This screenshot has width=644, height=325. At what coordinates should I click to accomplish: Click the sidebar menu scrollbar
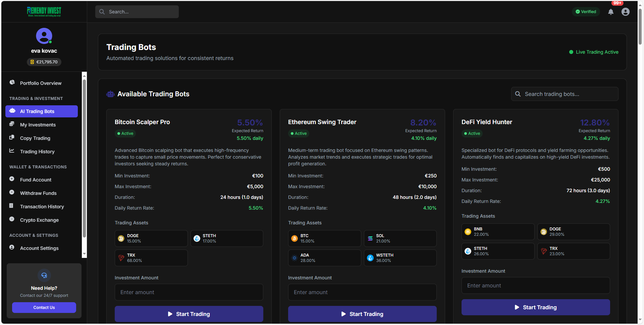[85, 158]
